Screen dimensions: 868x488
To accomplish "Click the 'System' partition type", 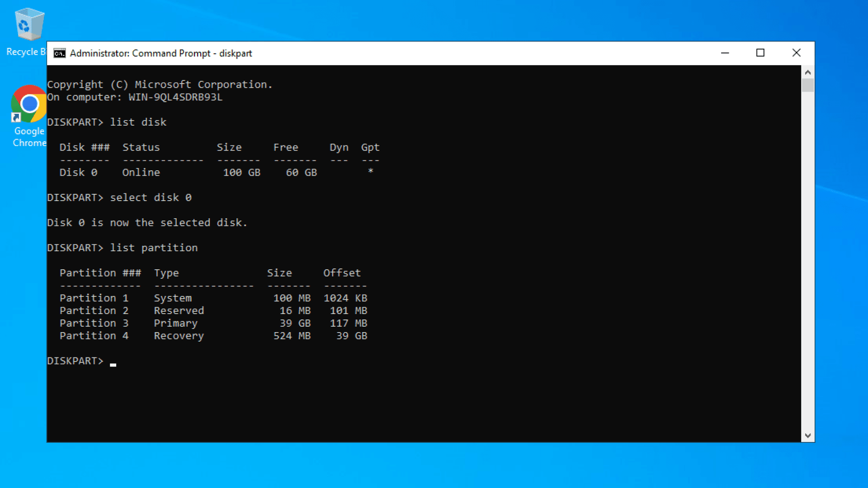I will coord(173,298).
